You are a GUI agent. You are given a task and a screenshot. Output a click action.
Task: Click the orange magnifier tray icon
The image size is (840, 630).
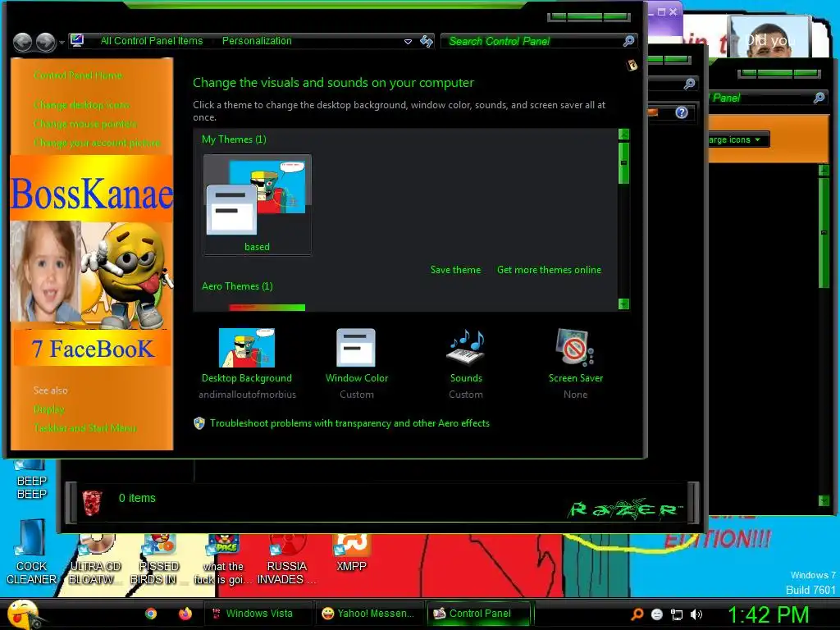click(x=637, y=614)
